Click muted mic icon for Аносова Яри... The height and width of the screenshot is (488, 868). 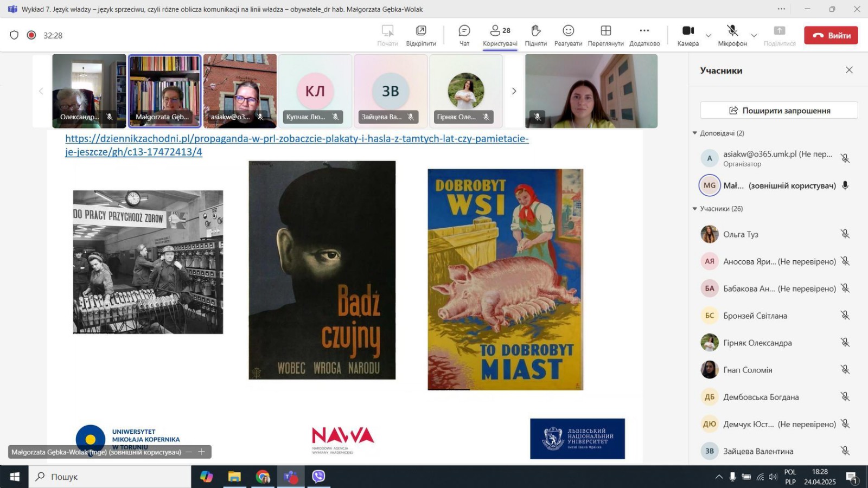pyautogui.click(x=845, y=261)
